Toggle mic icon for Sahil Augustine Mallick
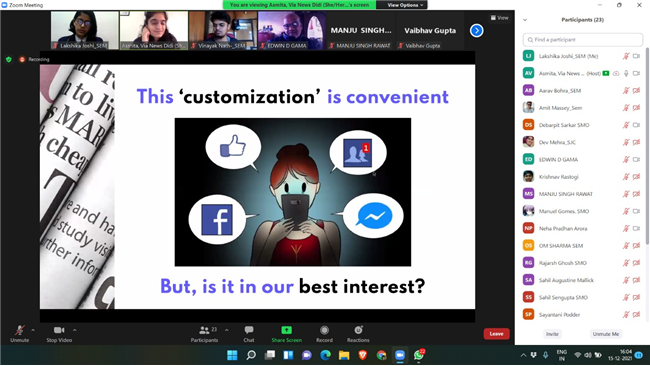This screenshot has width=650, height=366. (626, 280)
